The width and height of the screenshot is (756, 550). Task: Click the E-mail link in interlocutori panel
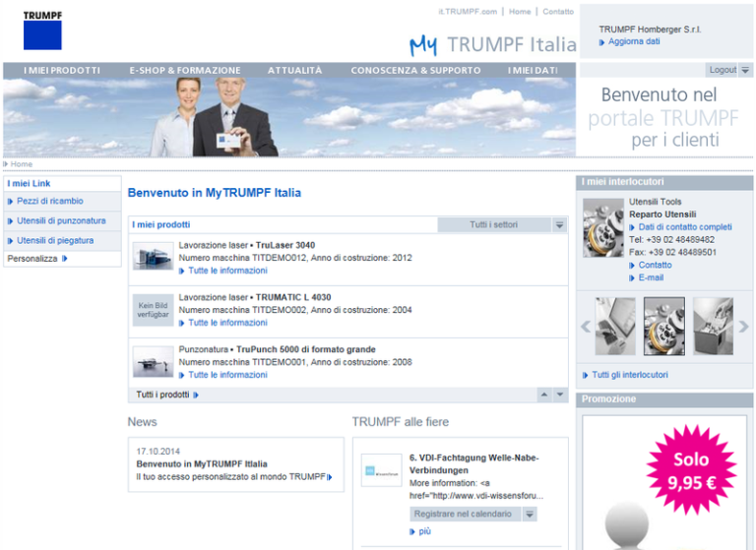651,277
